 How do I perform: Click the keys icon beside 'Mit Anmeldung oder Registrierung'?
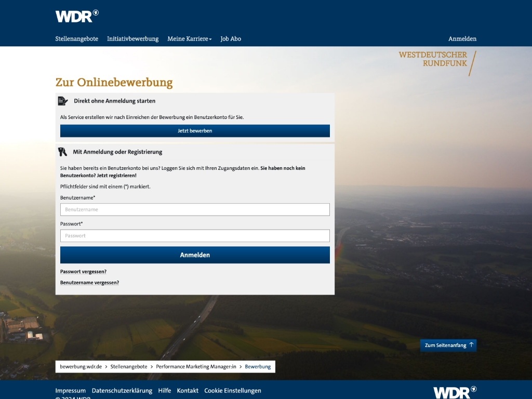coord(63,151)
